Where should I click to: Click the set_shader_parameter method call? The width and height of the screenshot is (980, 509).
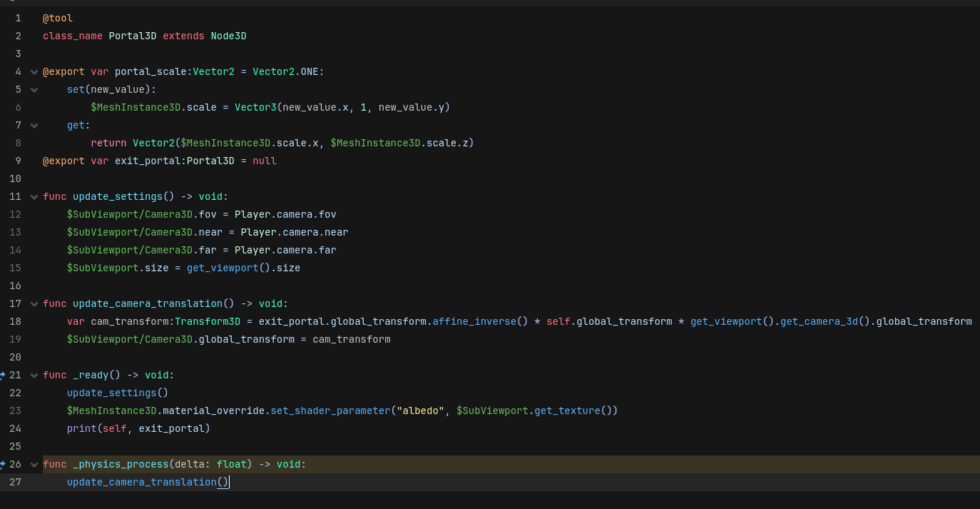331,410
